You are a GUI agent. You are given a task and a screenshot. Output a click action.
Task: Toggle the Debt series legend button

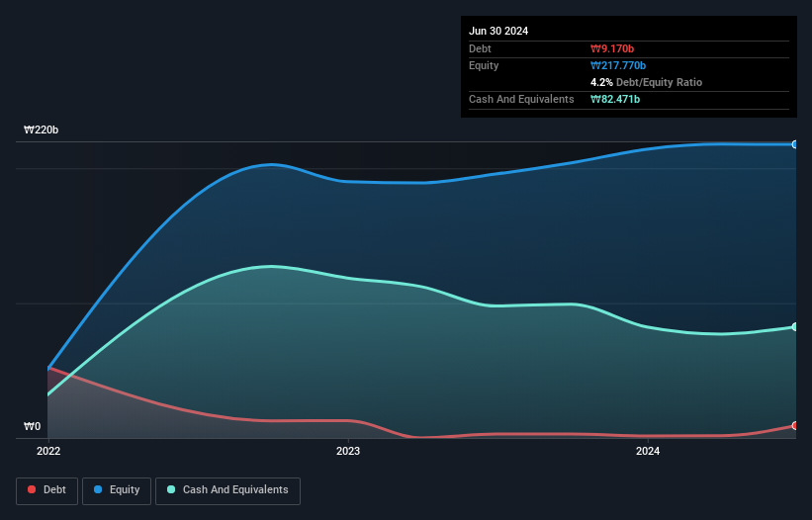tap(46, 490)
